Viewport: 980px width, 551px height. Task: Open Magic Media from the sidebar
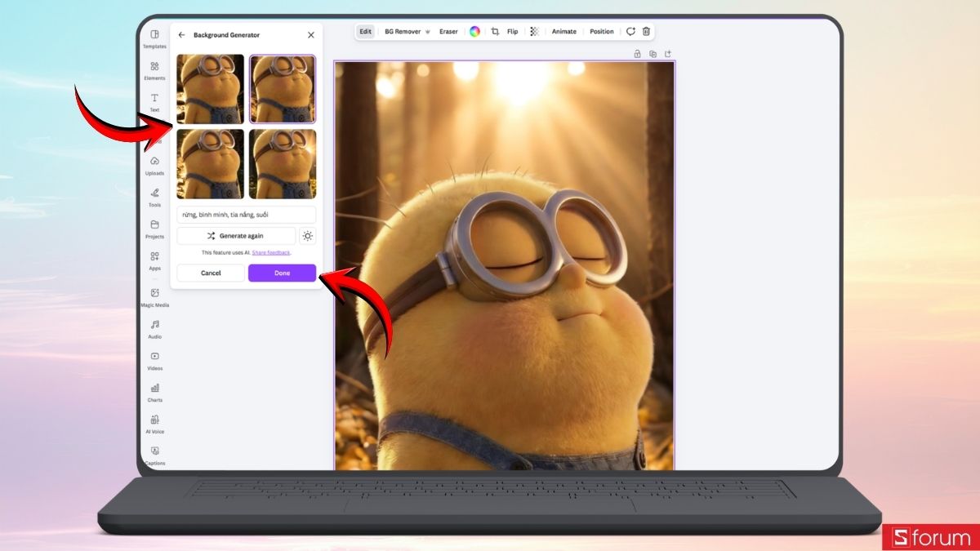pos(154,297)
